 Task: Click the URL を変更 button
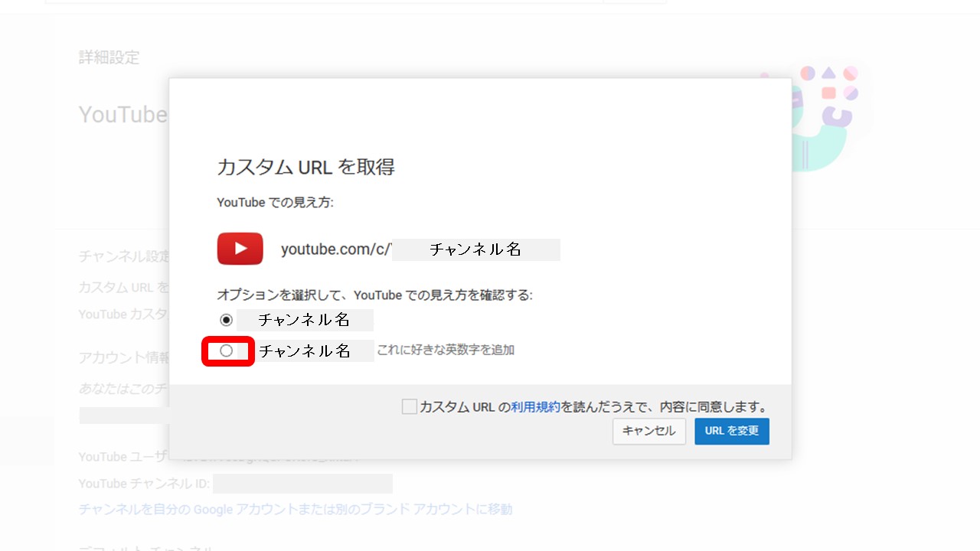click(x=732, y=431)
